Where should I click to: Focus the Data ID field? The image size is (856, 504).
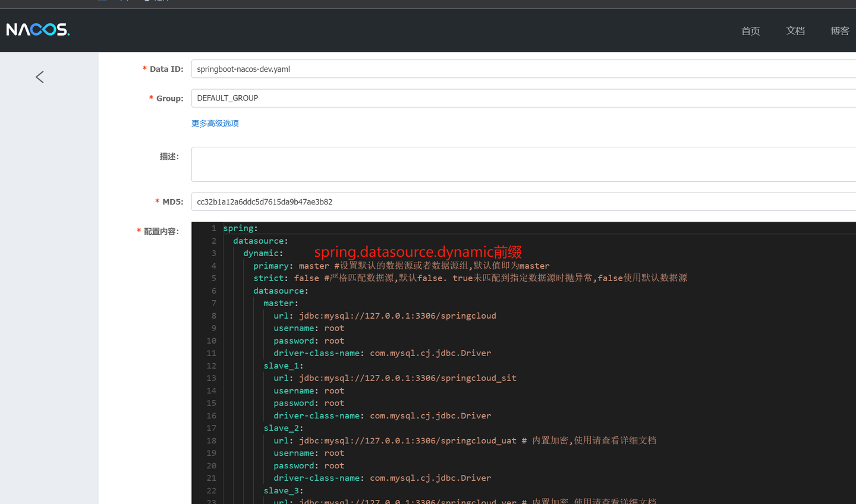tap(523, 69)
